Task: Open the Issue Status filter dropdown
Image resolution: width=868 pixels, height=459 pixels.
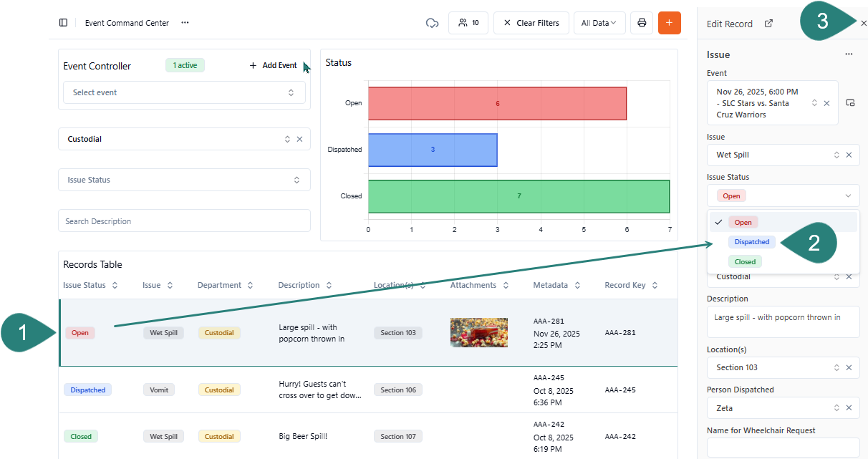Action: (x=184, y=180)
